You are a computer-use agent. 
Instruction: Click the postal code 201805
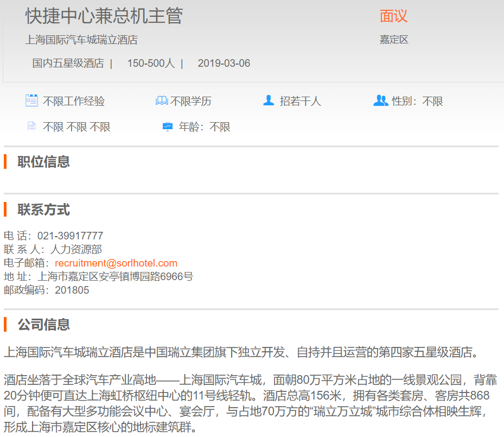tap(72, 290)
